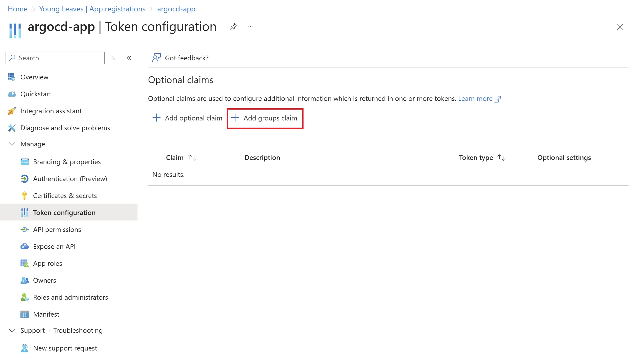Click the Expose an API cloud icon
This screenshot has width=633, height=364.
coord(24,246)
